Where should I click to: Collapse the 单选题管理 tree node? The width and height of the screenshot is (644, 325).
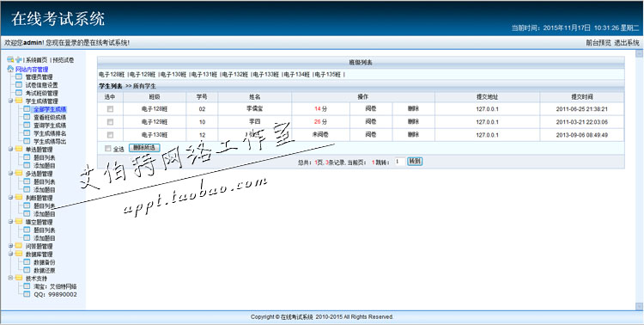10,150
